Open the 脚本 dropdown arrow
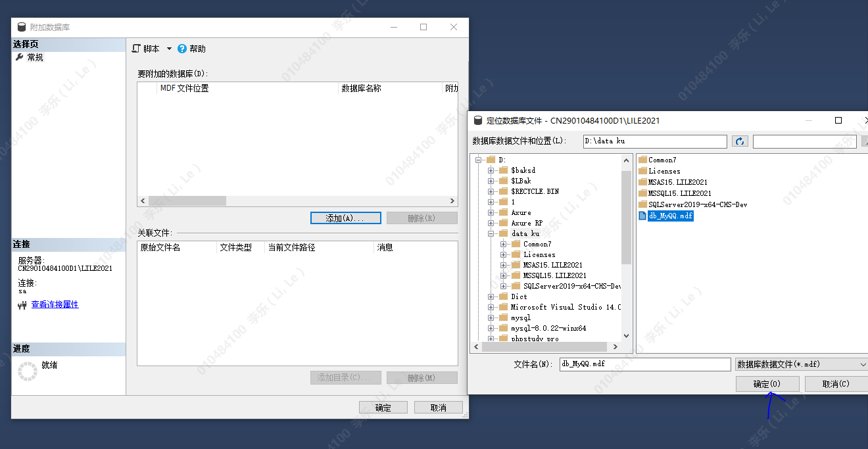The height and width of the screenshot is (449, 868). (169, 49)
